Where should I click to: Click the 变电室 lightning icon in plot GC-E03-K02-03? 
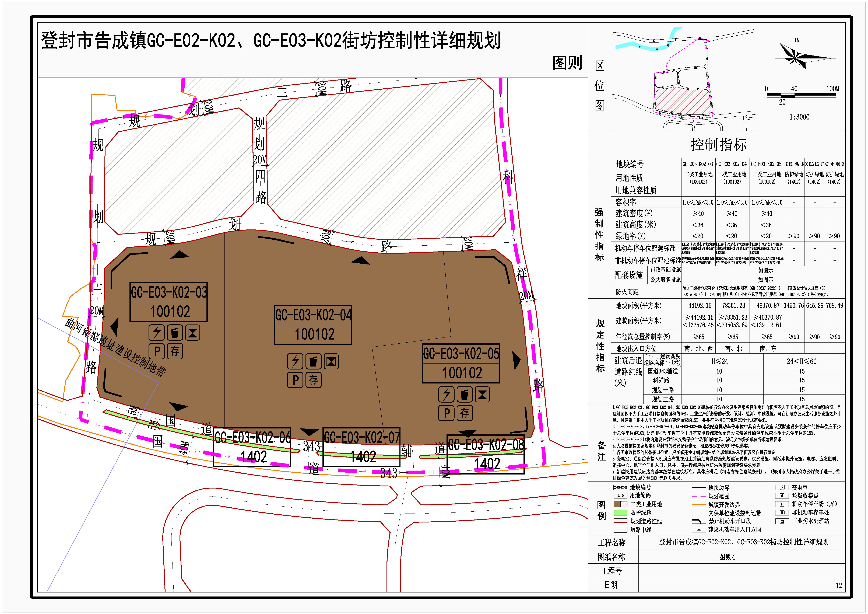(x=157, y=333)
